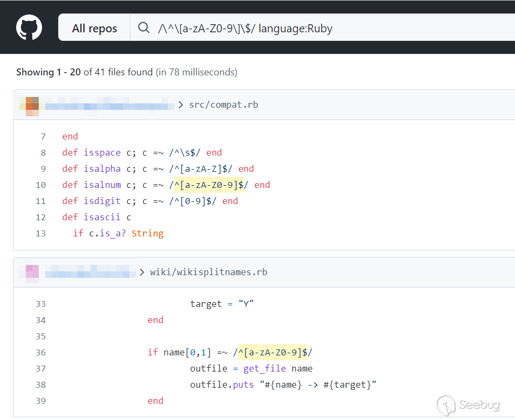Image resolution: width=515 pixels, height=420 pixels.
Task: Click the GitHub logo in the header
Action: click(x=29, y=27)
